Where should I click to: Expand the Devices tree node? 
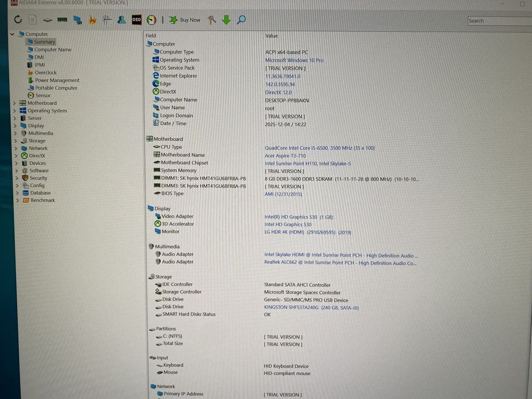(x=17, y=163)
